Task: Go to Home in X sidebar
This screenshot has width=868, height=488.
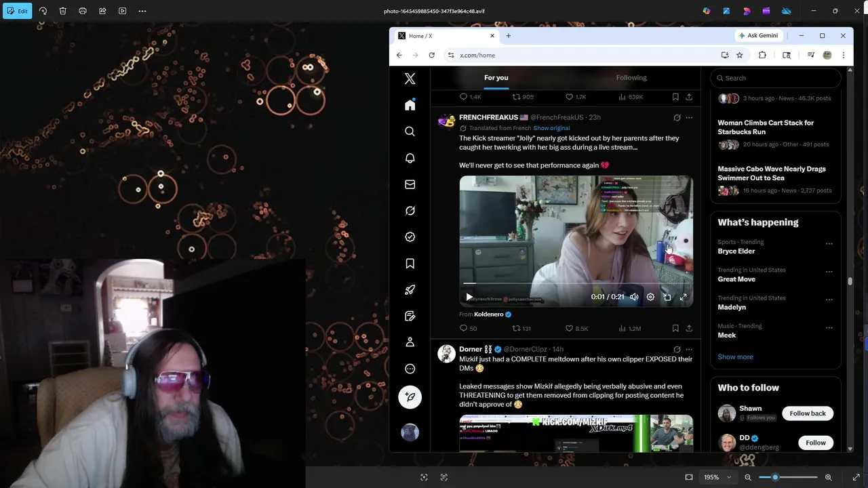Action: (410, 105)
